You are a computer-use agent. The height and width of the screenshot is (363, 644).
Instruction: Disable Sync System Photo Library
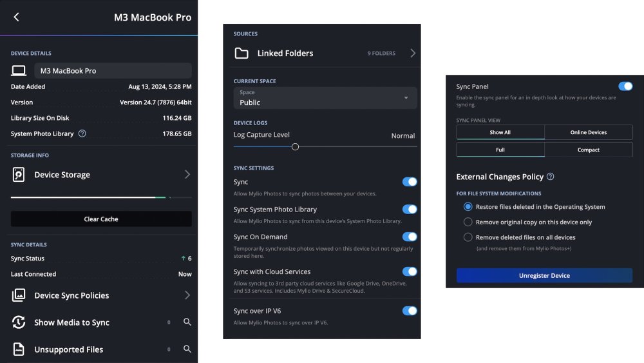coord(410,210)
